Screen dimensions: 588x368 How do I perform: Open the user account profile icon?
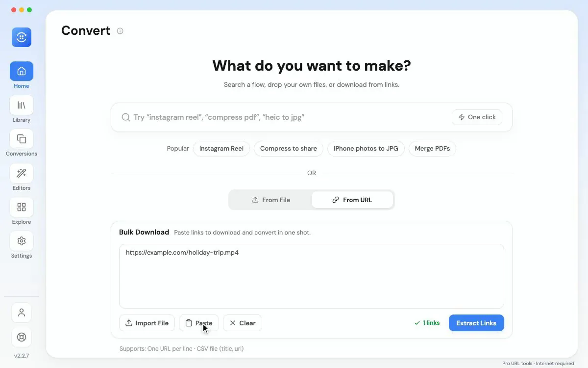coord(22,313)
